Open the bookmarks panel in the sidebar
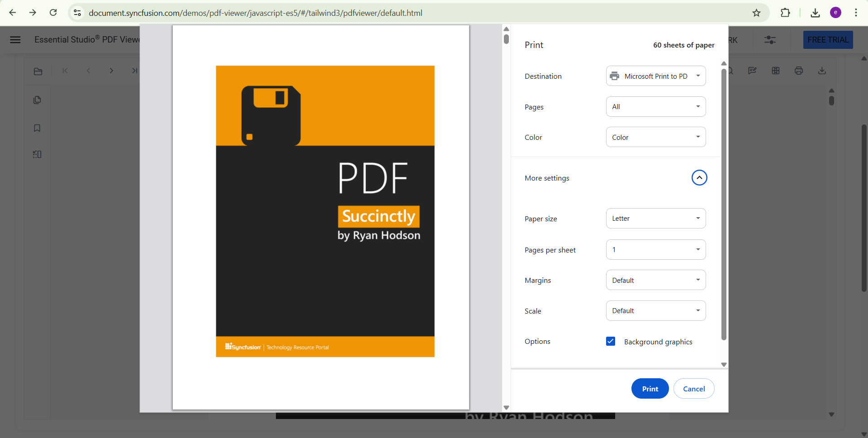 point(37,128)
